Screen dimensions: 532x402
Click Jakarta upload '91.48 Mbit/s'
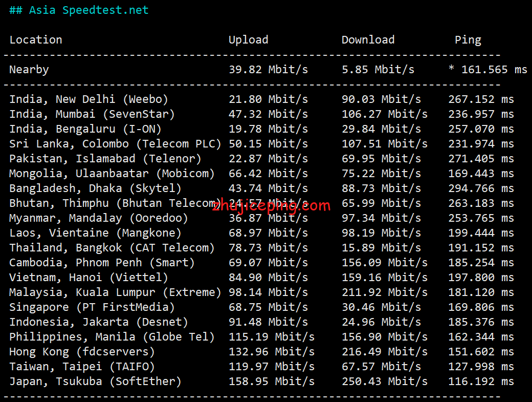click(269, 322)
